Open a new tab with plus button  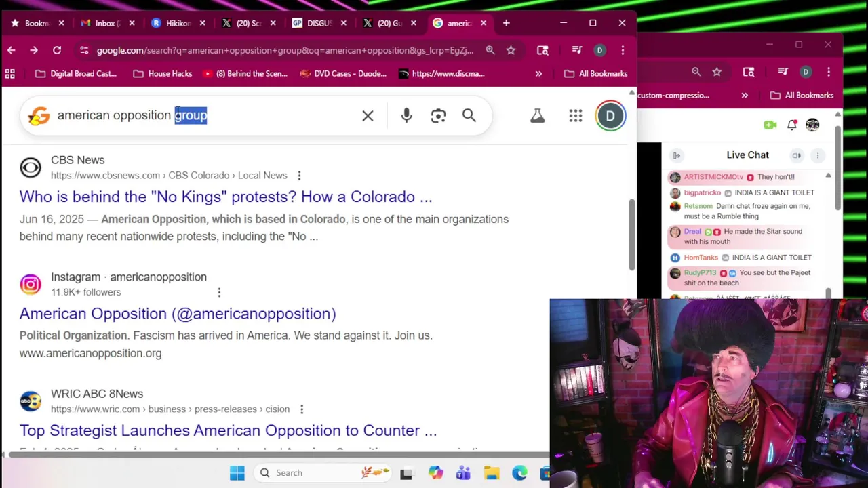506,23
